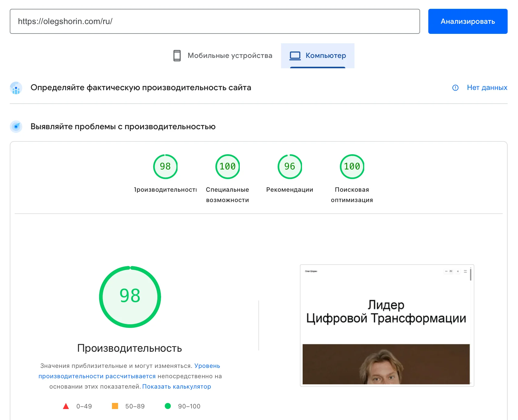Open Уровень производительности рассчитывается link
518x420 pixels.
129,371
